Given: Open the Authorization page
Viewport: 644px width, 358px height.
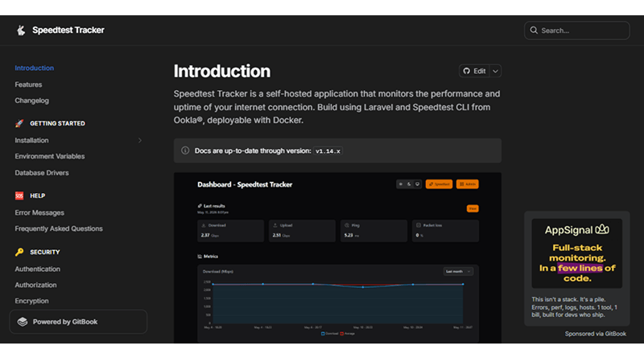Looking at the screenshot, I should (x=35, y=285).
